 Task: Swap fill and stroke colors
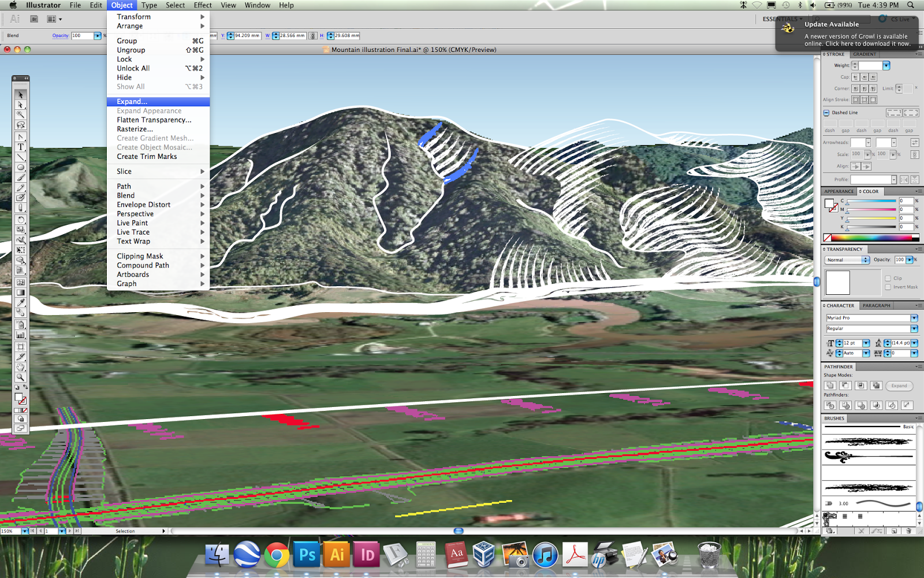[25, 387]
